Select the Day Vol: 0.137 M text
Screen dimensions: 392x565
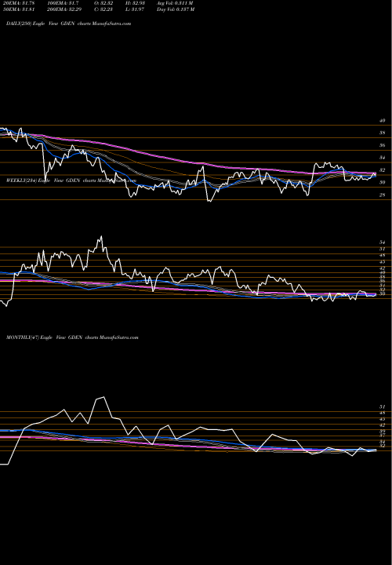click(176, 9)
